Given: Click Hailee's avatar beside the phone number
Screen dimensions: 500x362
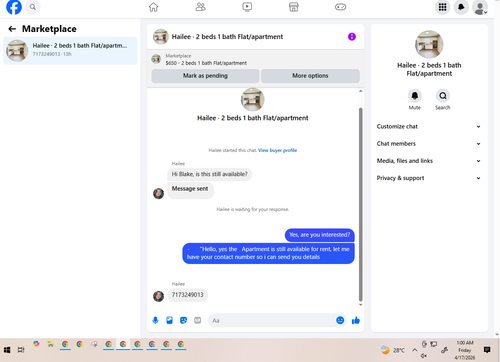Looking at the screenshot, I should pyautogui.click(x=158, y=296).
